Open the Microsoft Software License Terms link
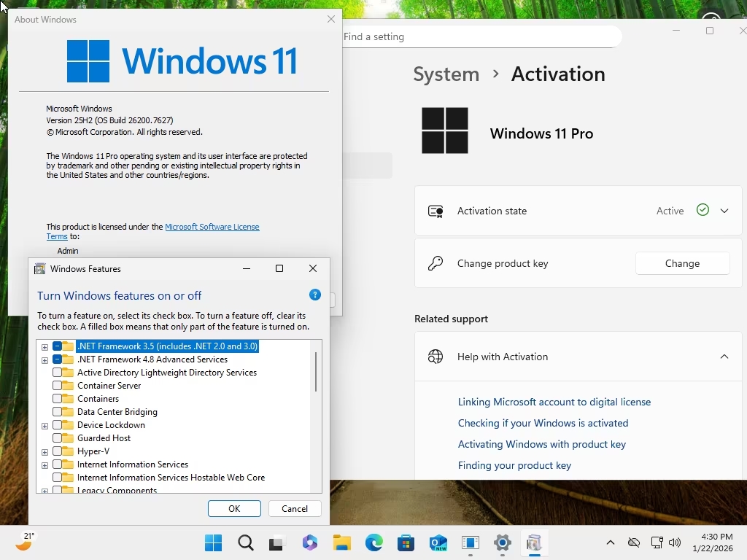Image resolution: width=747 pixels, height=560 pixels. coord(212,227)
